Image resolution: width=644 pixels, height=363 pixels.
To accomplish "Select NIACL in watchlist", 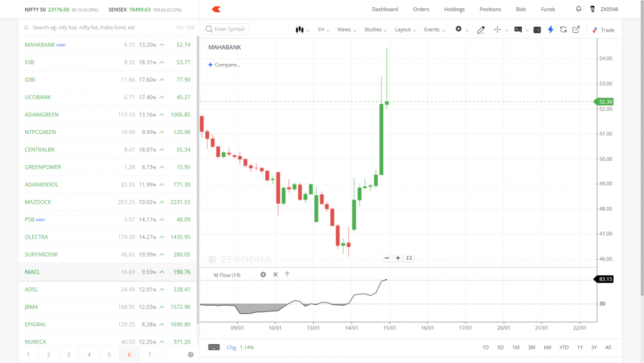I will click(108, 271).
